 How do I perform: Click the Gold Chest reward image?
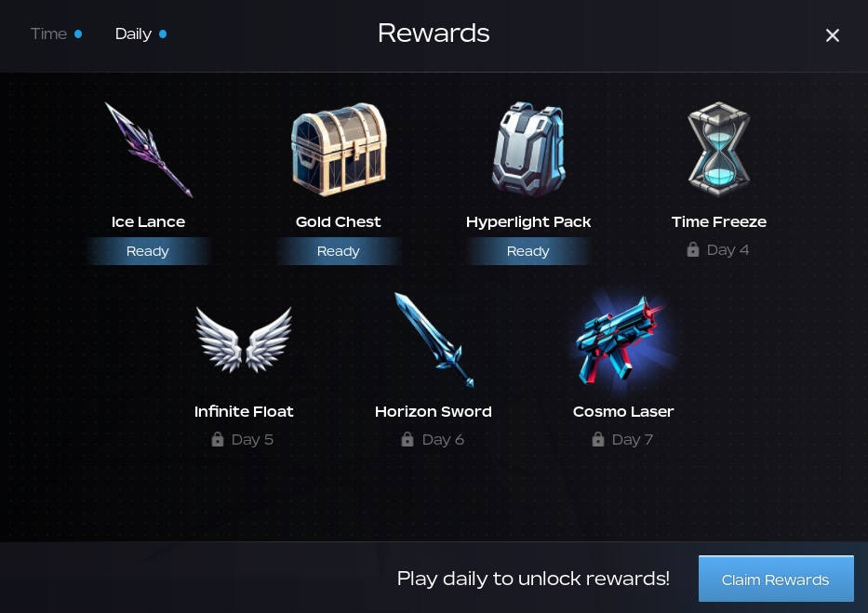pyautogui.click(x=339, y=150)
